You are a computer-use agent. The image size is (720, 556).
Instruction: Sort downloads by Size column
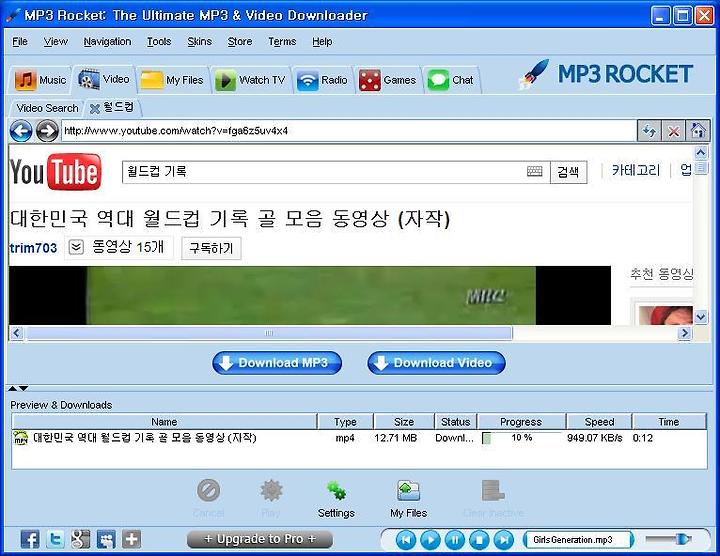(404, 422)
